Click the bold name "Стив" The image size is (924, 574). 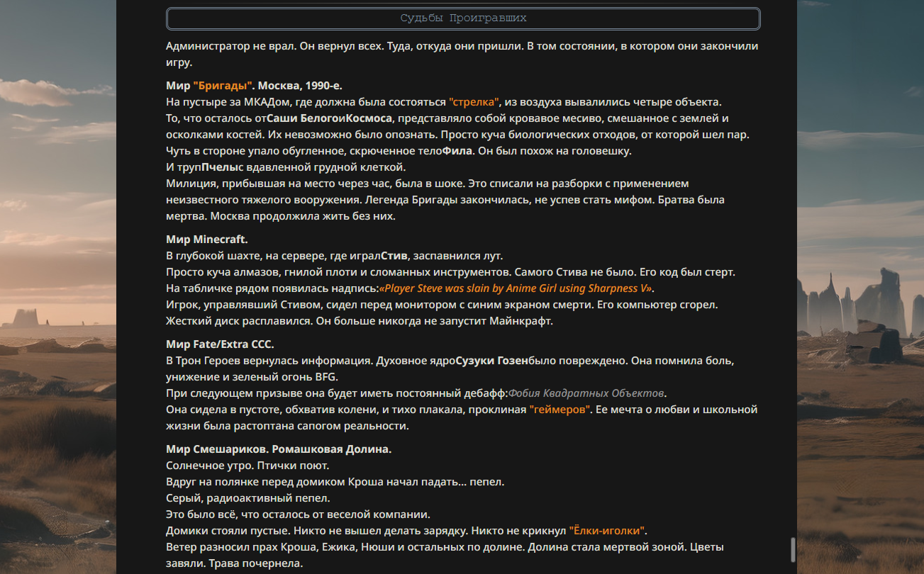(394, 256)
